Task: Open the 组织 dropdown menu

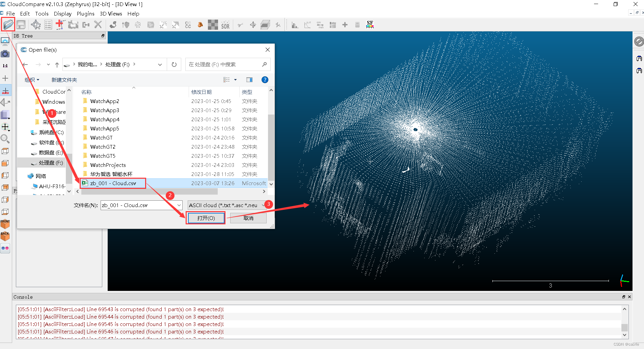Action: (x=32, y=80)
